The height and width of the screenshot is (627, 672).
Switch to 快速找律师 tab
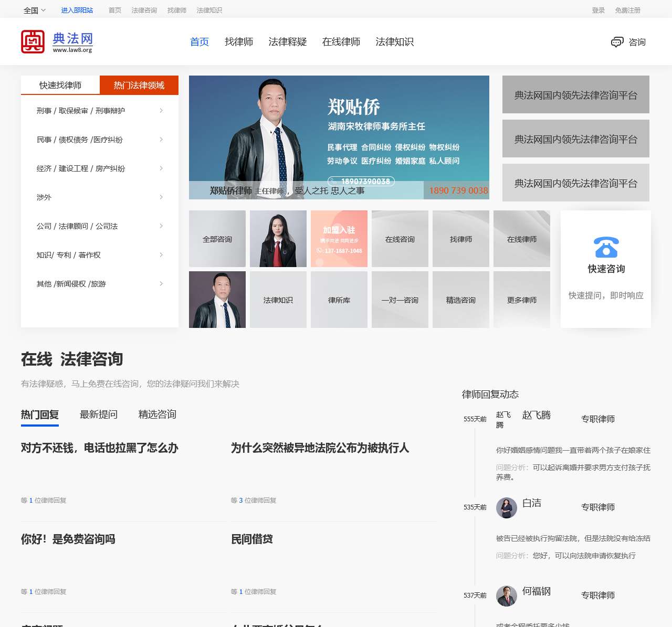coord(60,85)
